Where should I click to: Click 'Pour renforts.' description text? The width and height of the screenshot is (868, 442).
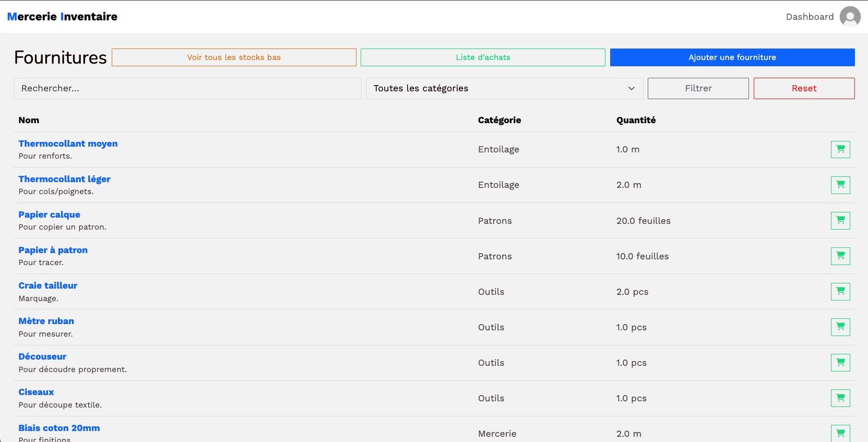[45, 156]
